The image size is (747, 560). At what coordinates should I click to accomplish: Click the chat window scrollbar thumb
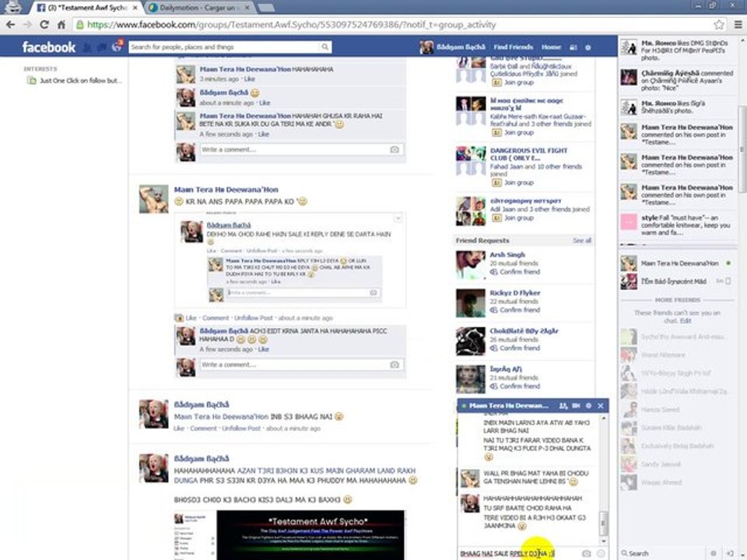pyautogui.click(x=603, y=523)
